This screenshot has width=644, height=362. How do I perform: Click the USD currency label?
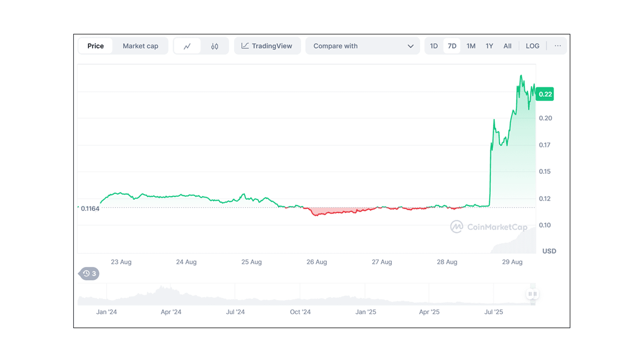pyautogui.click(x=549, y=251)
